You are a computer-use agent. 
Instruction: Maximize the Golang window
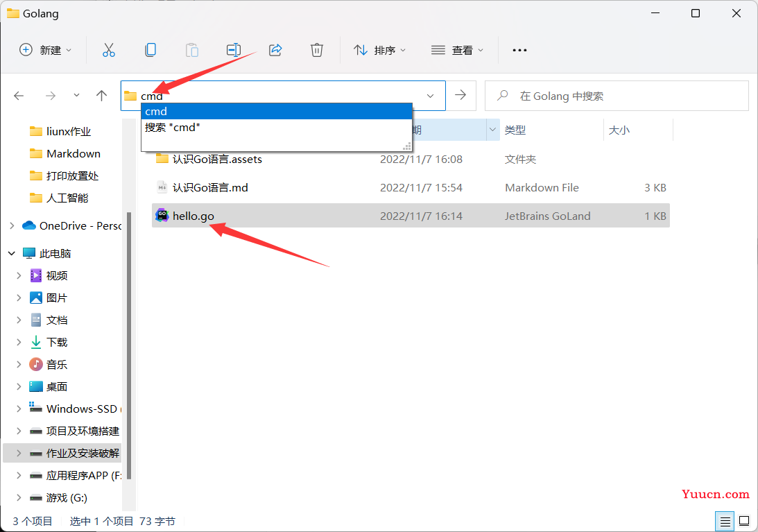point(695,13)
